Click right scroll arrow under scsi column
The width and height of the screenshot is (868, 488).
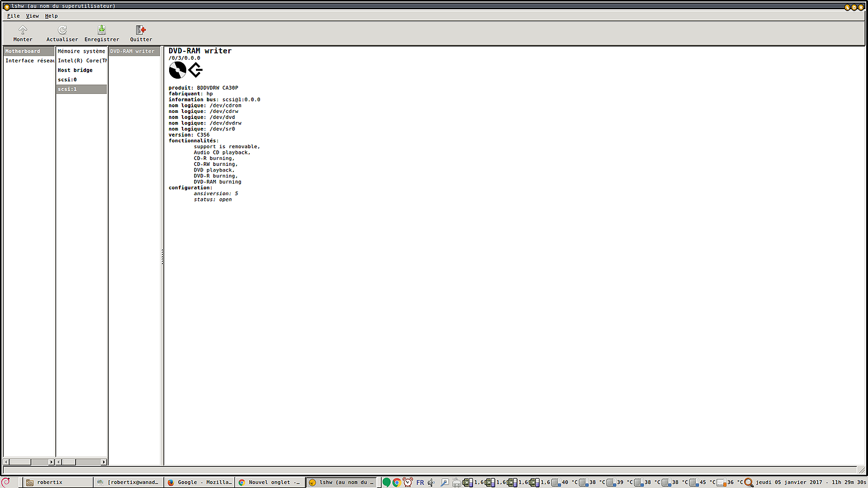tap(104, 462)
